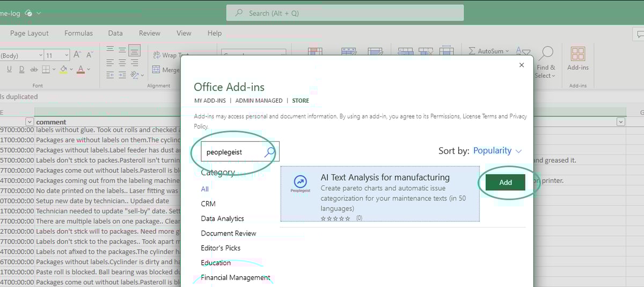This screenshot has height=287, width=644.
Task: Select the Editor's Picks category
Action: pyautogui.click(x=221, y=248)
